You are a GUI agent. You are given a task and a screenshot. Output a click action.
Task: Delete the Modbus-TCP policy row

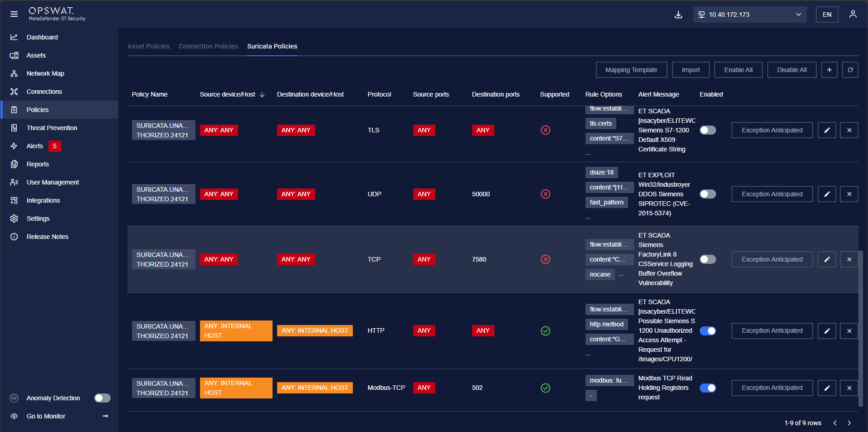pos(849,388)
